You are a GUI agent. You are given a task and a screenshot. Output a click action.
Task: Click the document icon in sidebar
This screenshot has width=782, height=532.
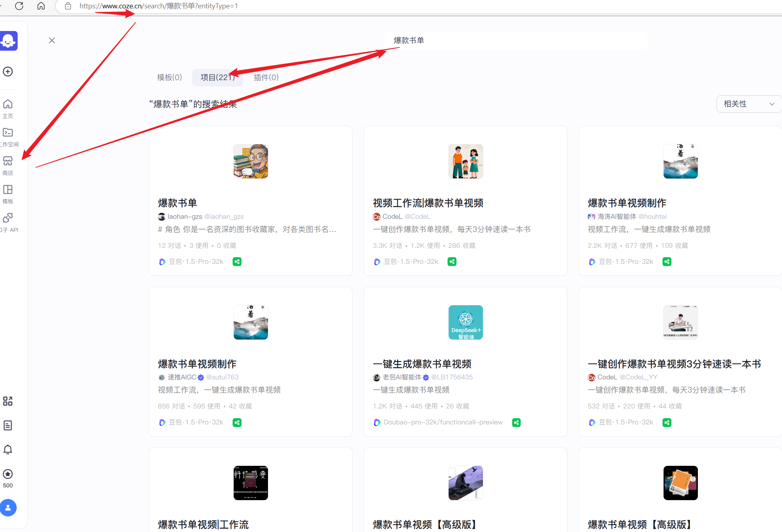8,426
